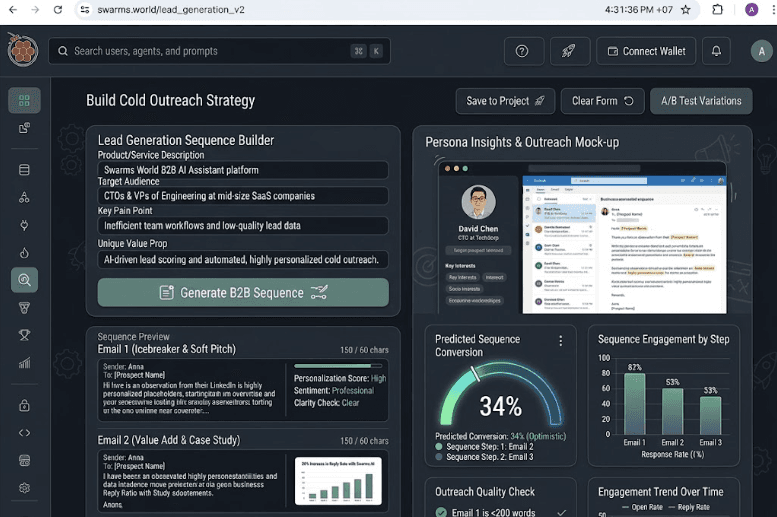Click Clear Form button

coord(603,101)
